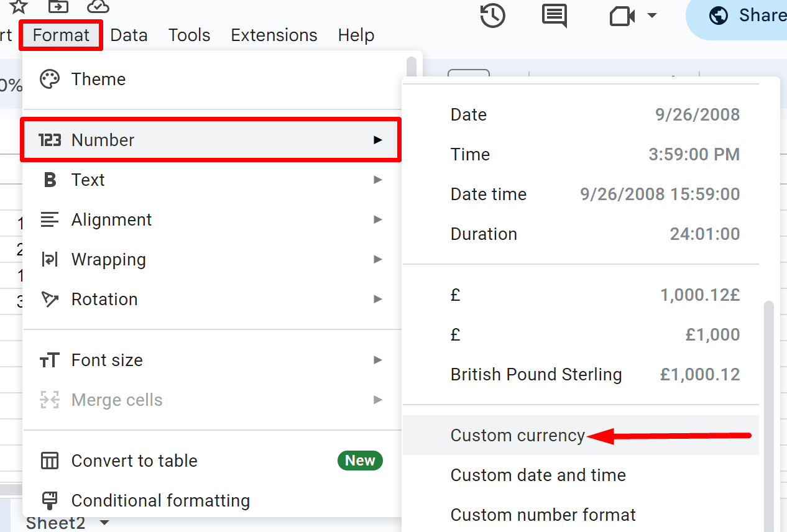Click the Rotation pen icon
This screenshot has width=787, height=532.
click(49, 299)
